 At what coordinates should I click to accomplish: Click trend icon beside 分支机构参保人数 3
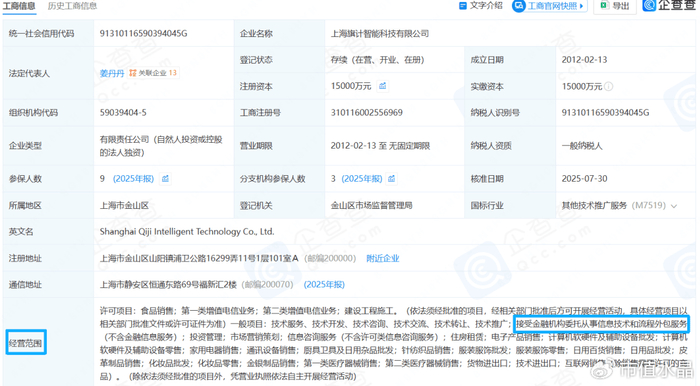pos(392,178)
